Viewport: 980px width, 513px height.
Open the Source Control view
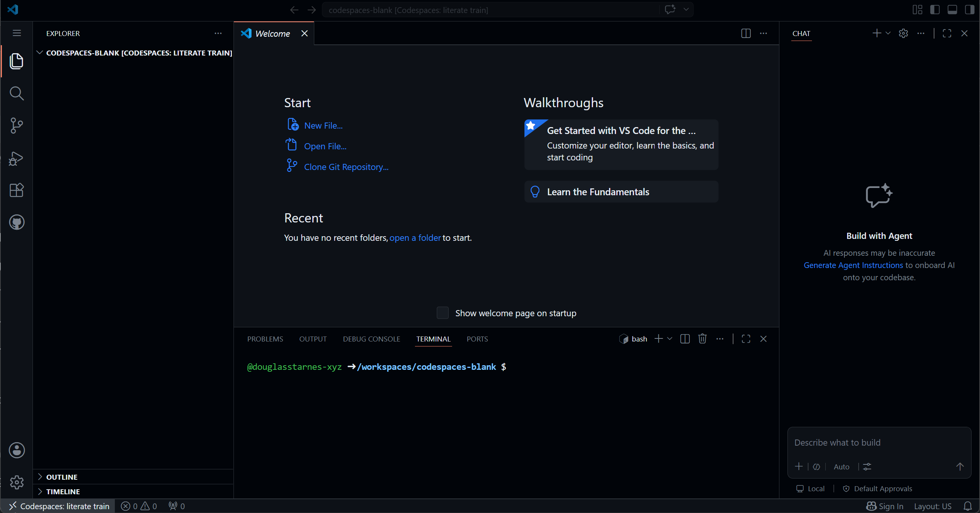[16, 126]
